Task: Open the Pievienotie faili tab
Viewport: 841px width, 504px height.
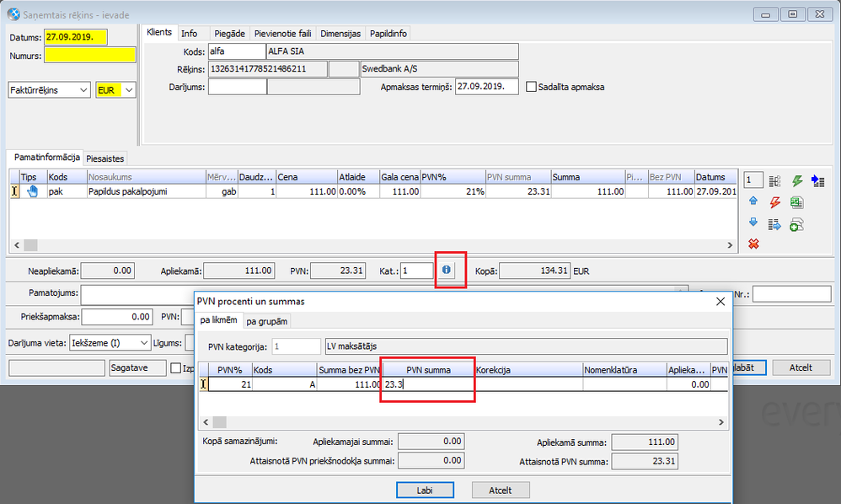Action: click(282, 33)
